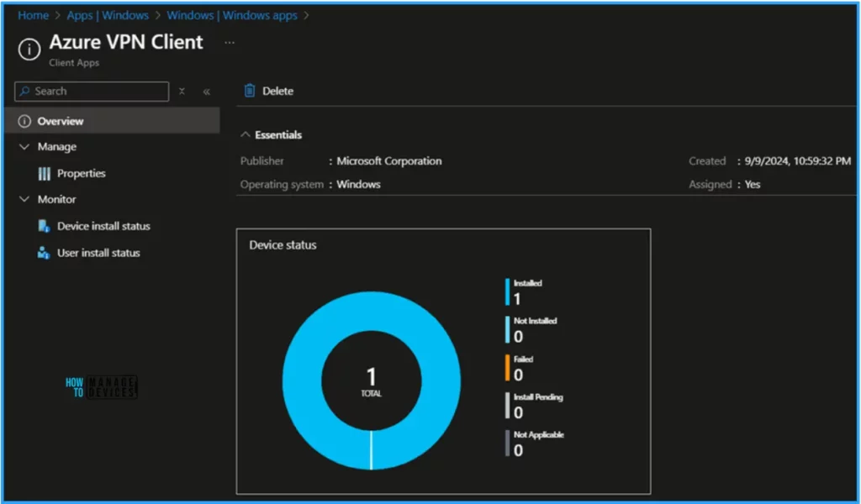
Task: Click the Azure VPN Client info icon
Action: click(x=29, y=50)
